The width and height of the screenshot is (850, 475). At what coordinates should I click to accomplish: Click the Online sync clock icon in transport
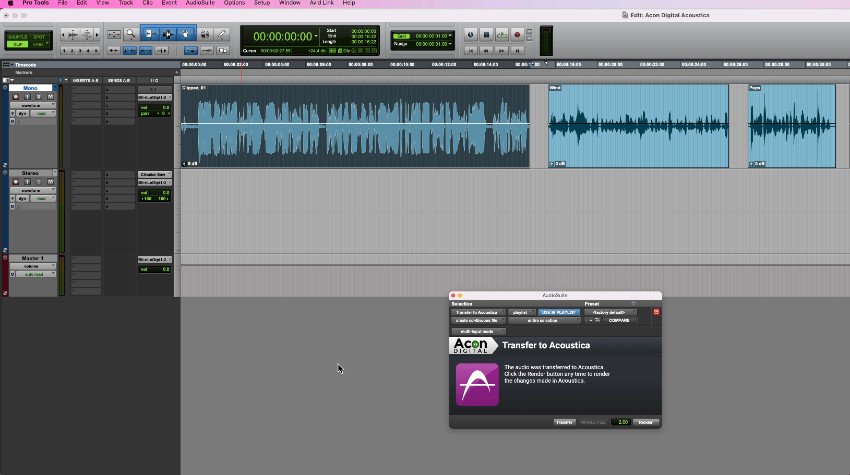pyautogui.click(x=471, y=35)
